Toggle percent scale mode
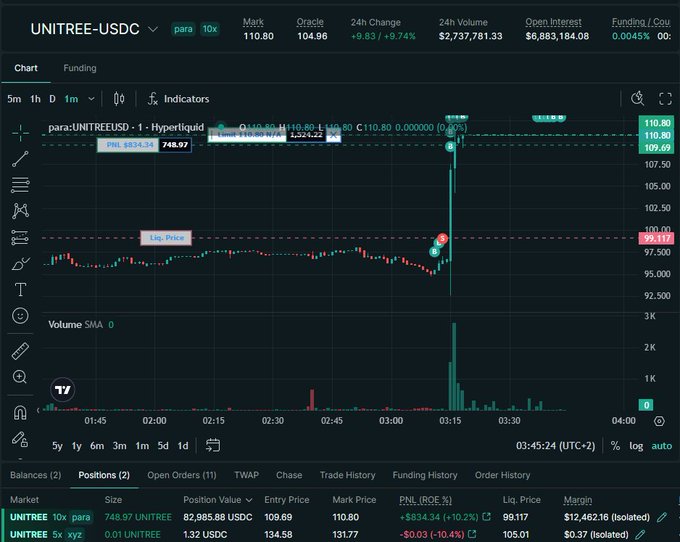Image resolution: width=680 pixels, height=542 pixels. coord(615,446)
